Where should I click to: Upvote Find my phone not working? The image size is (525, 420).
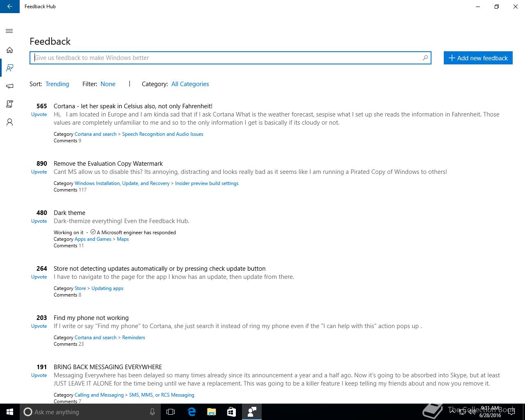point(39,326)
